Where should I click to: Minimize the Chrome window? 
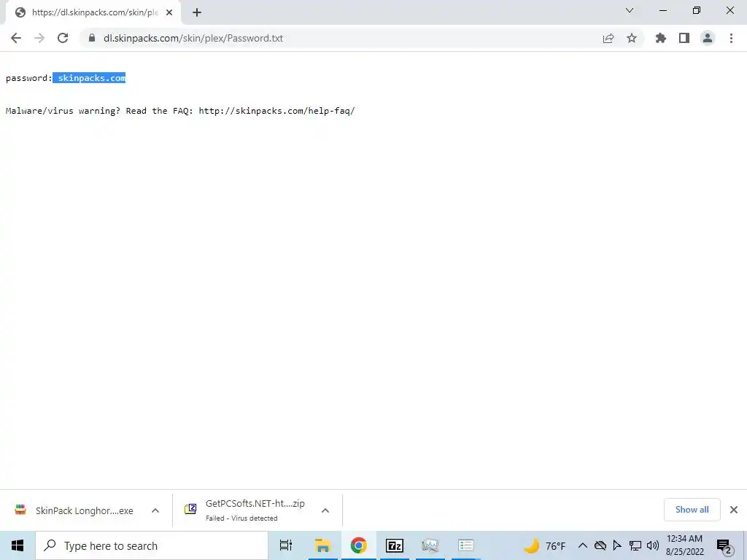[663, 10]
